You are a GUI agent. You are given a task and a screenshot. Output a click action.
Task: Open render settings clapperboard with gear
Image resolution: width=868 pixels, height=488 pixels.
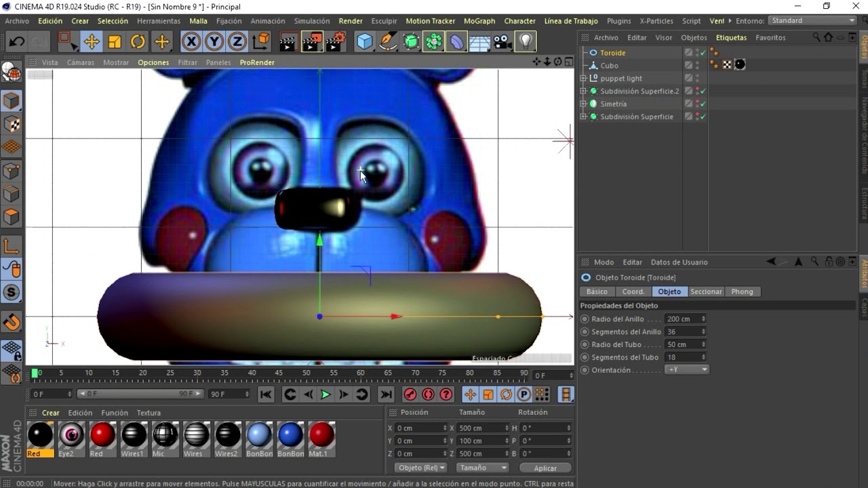point(335,42)
